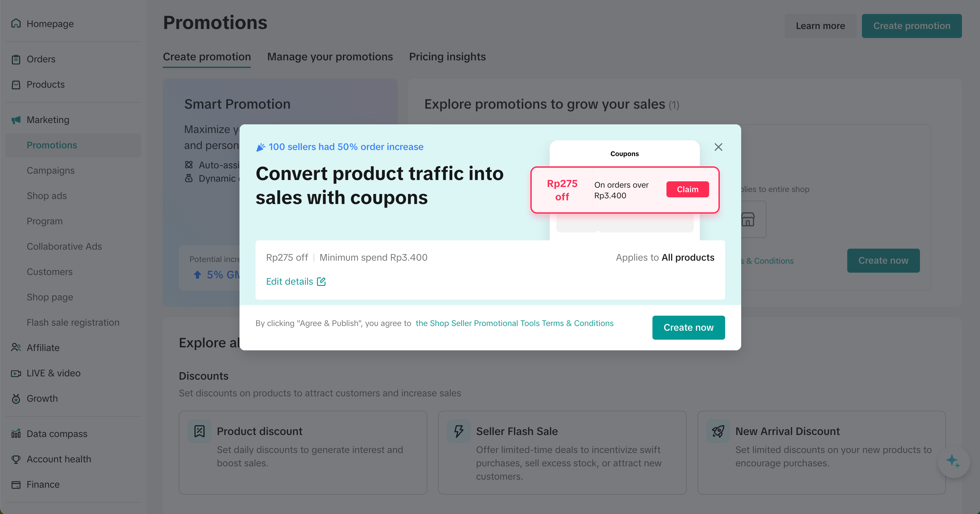Click the Homepage house icon
The height and width of the screenshot is (514, 980).
[16, 24]
